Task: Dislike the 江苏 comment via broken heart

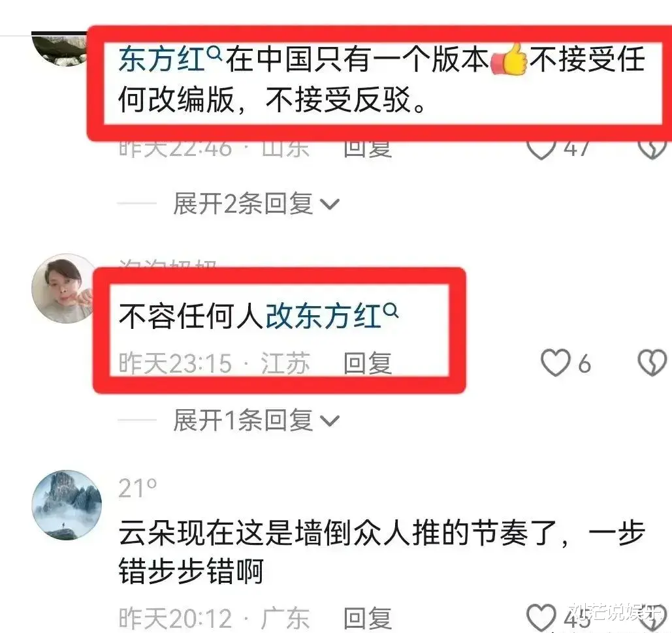Action: coord(652,363)
